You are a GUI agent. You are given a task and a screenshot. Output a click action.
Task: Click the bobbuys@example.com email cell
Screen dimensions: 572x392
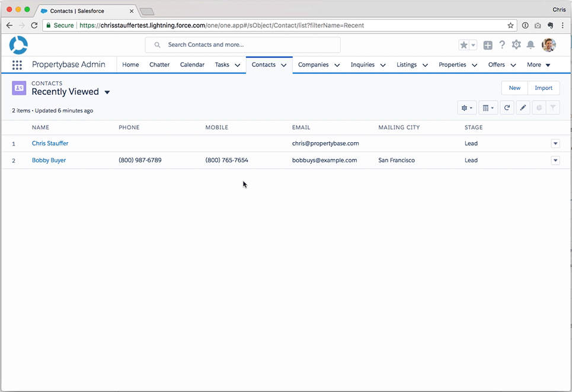(324, 160)
